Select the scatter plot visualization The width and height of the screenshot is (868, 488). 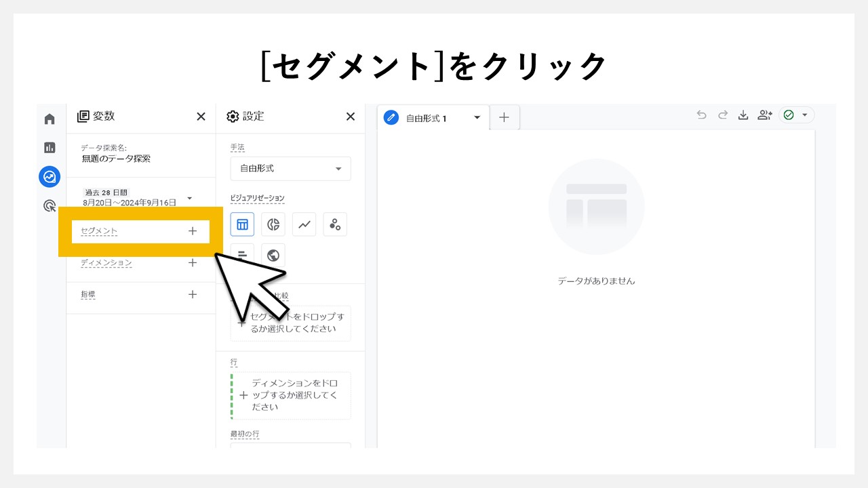tap(335, 224)
